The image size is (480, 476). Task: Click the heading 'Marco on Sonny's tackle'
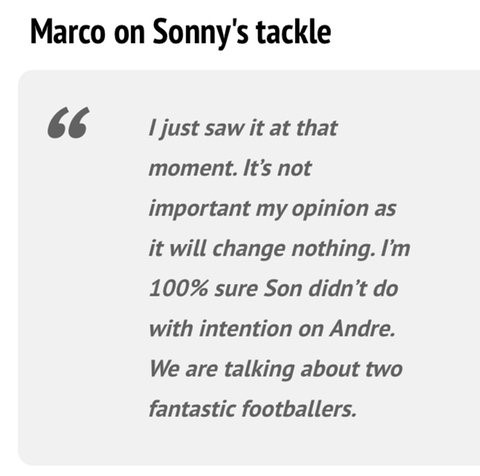click(x=181, y=32)
